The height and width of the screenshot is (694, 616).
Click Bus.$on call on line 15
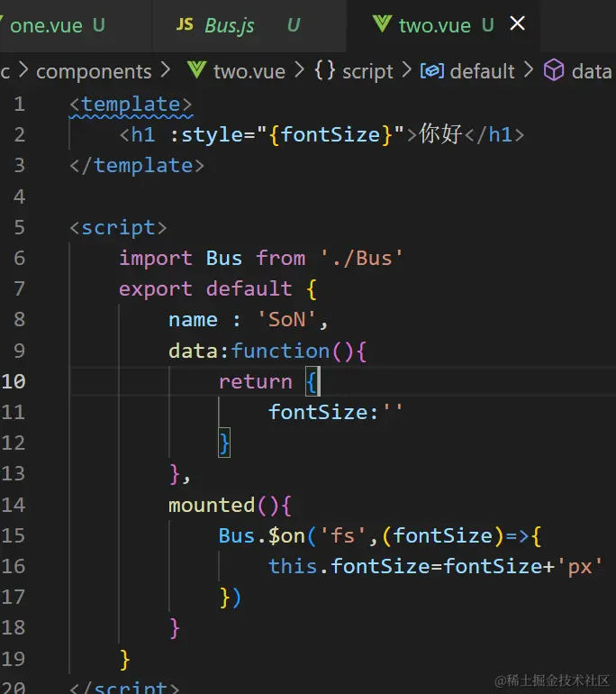tap(261, 536)
